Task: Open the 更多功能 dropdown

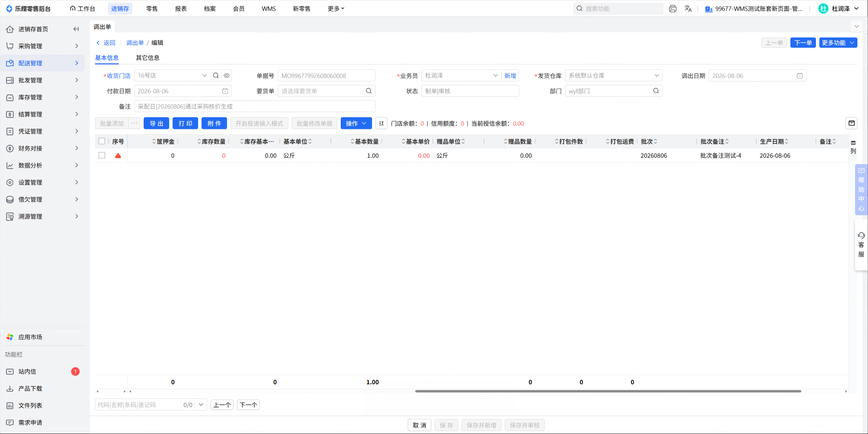Action: 838,43
